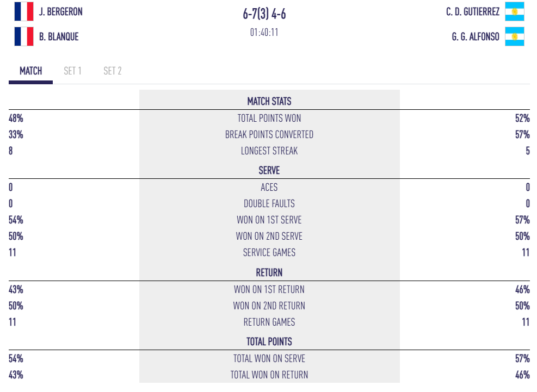The height and width of the screenshot is (392, 537).
Task: Click the match duration 01:40:11
Action: click(x=264, y=32)
